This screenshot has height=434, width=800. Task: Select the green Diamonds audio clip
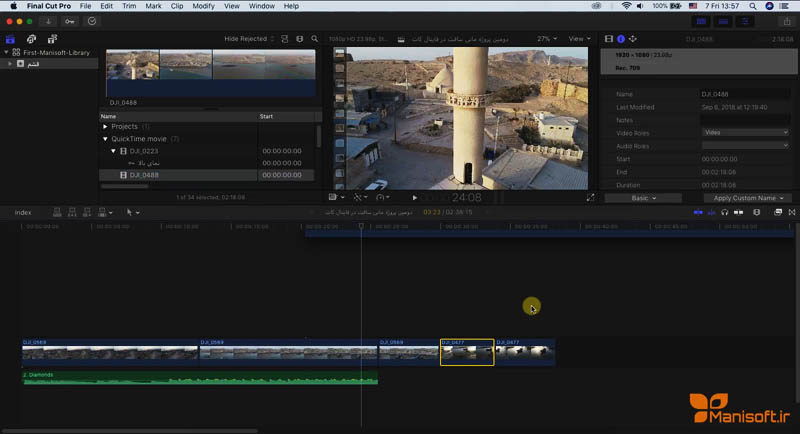(200, 378)
